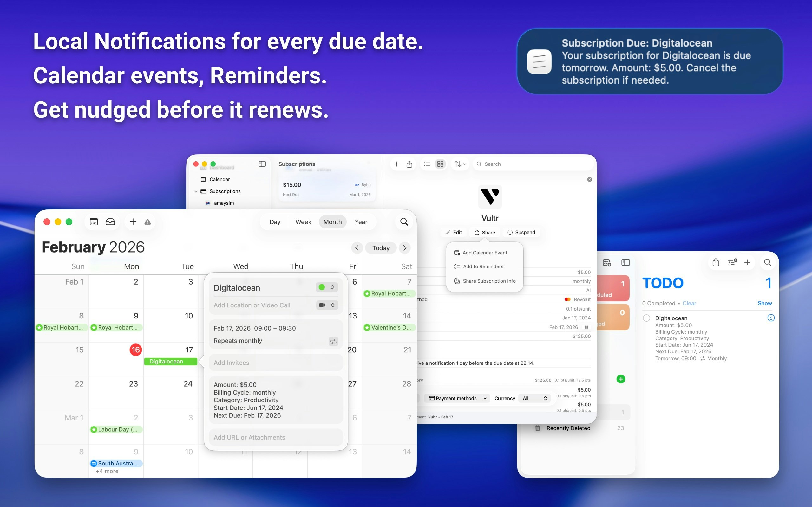This screenshot has width=812, height=507.
Task: Collapse the Subscriptions sidebar tree item
Action: tap(196, 191)
